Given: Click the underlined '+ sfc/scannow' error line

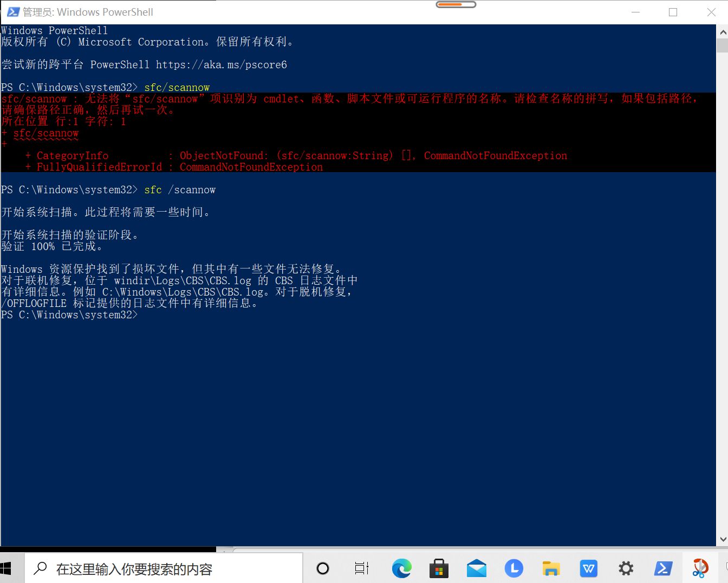Looking at the screenshot, I should coord(40,133).
